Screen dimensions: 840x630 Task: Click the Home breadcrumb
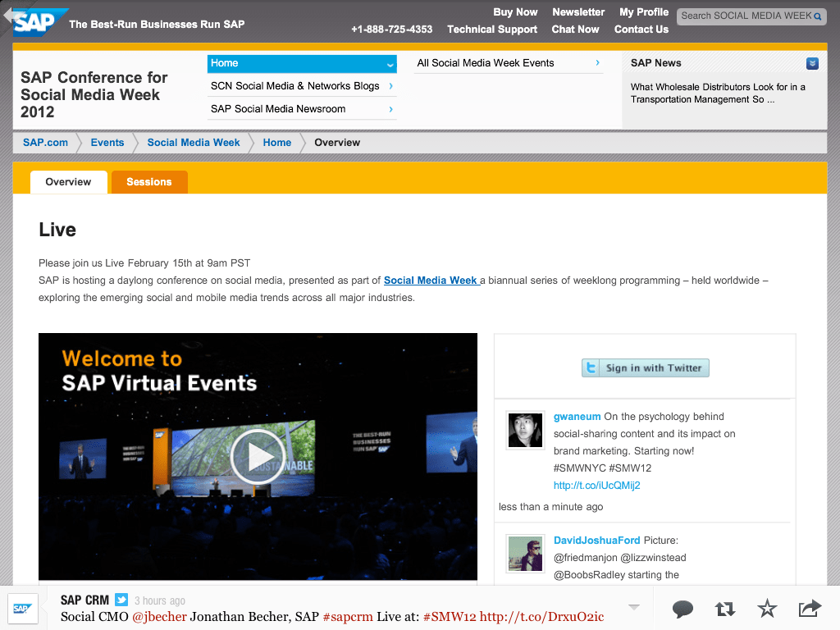pos(277,143)
